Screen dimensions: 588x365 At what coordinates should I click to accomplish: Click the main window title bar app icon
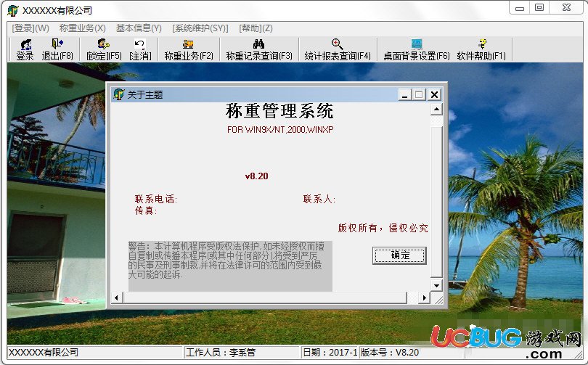(x=13, y=10)
